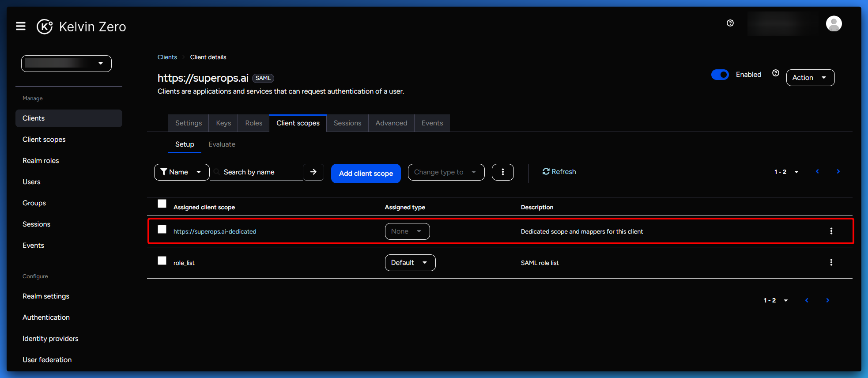The height and width of the screenshot is (378, 868).
Task: Open the help icon in top header
Action: click(x=730, y=23)
